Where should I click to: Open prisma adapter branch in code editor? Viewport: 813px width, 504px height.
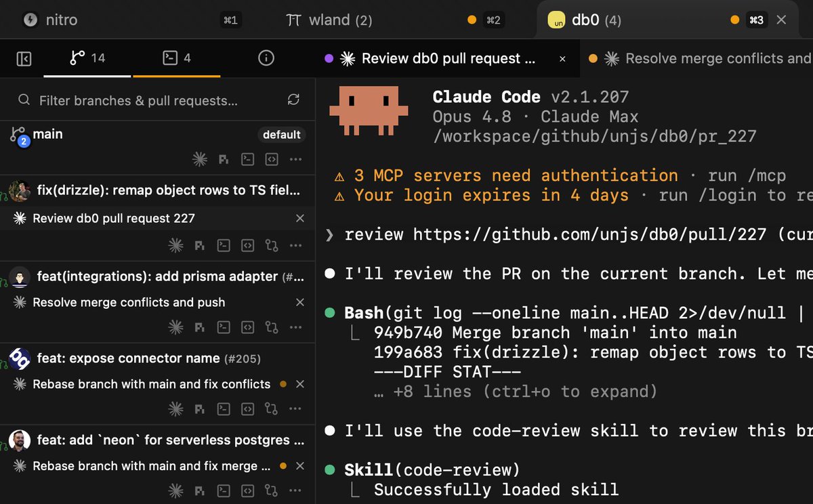(x=248, y=328)
